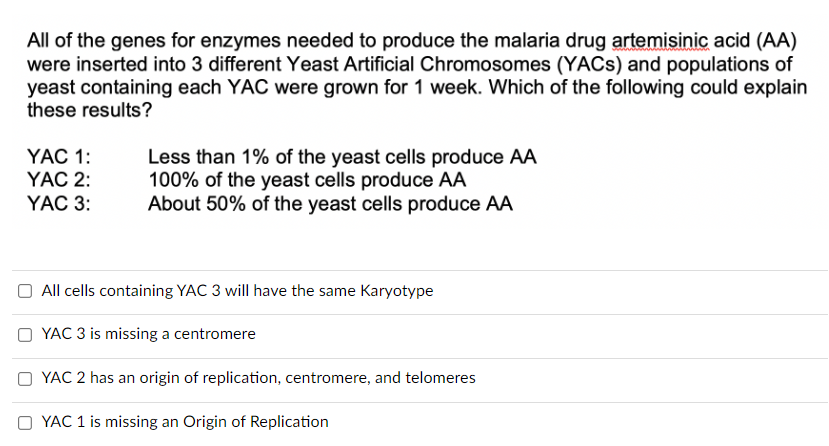Click the word 'telomeres' in the third answer
This screenshot has width=829, height=446.
click(440, 378)
